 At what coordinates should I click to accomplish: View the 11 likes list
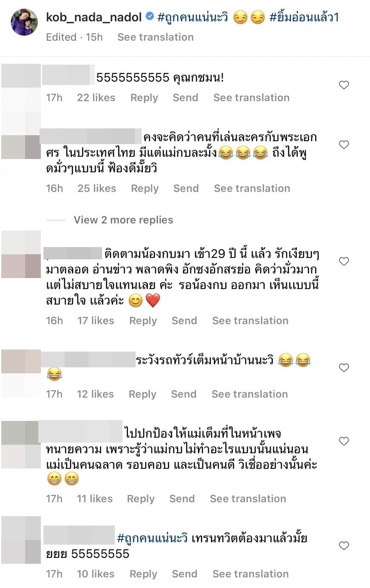[94, 499]
